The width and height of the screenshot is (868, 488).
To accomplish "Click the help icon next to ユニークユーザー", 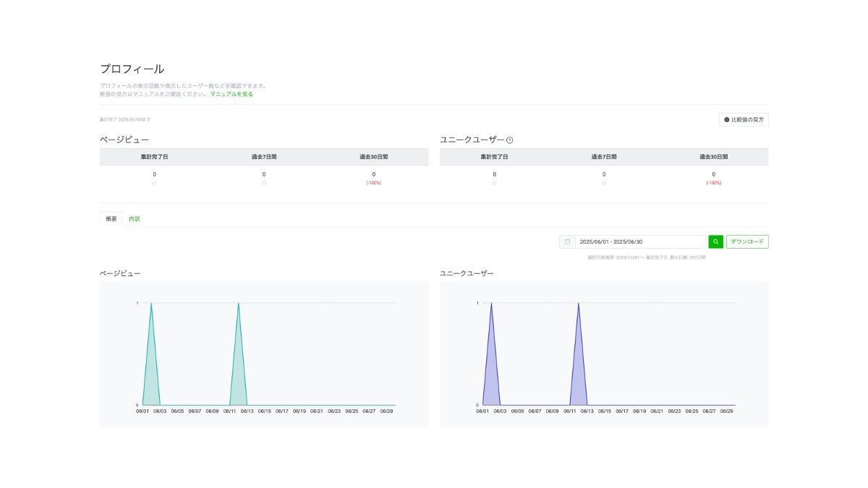I will click(510, 140).
